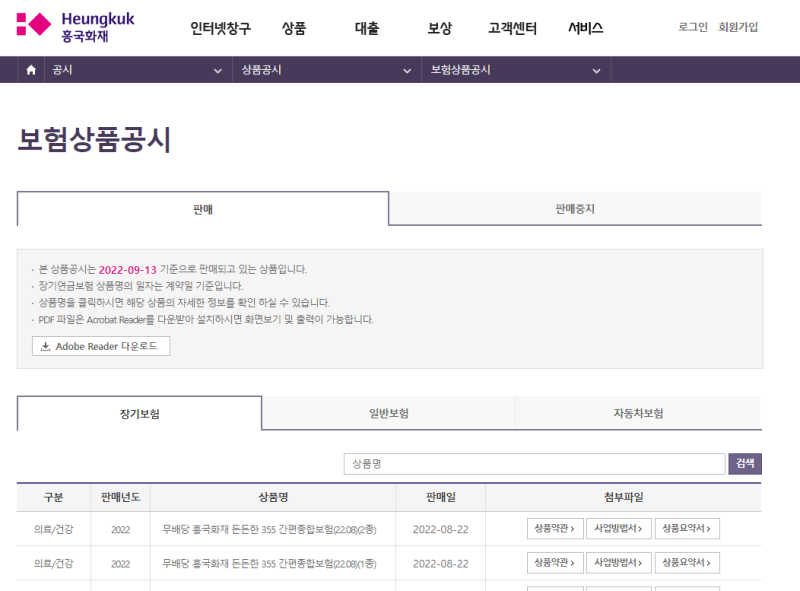Click the 로그인 link
The image size is (800, 591).
click(693, 27)
